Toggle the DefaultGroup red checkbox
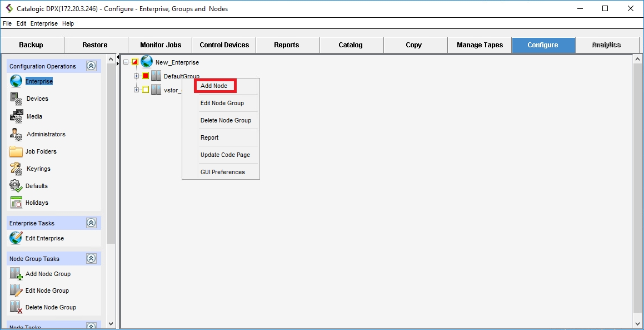Viewport: 644px width, 330px height. 146,76
